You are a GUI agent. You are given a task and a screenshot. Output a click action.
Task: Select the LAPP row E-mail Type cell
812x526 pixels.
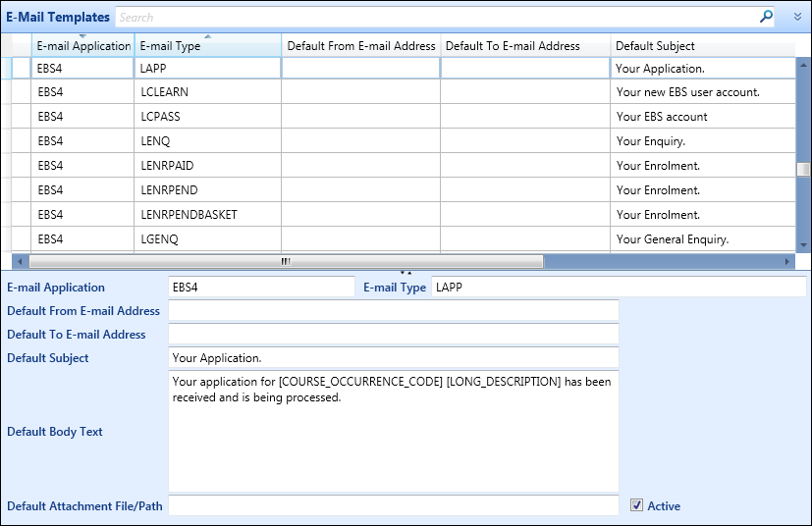click(207, 69)
